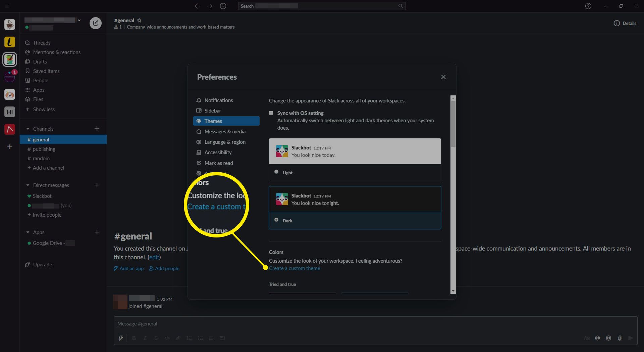
Task: Open the emoji picker in composer
Action: pyautogui.click(x=608, y=338)
